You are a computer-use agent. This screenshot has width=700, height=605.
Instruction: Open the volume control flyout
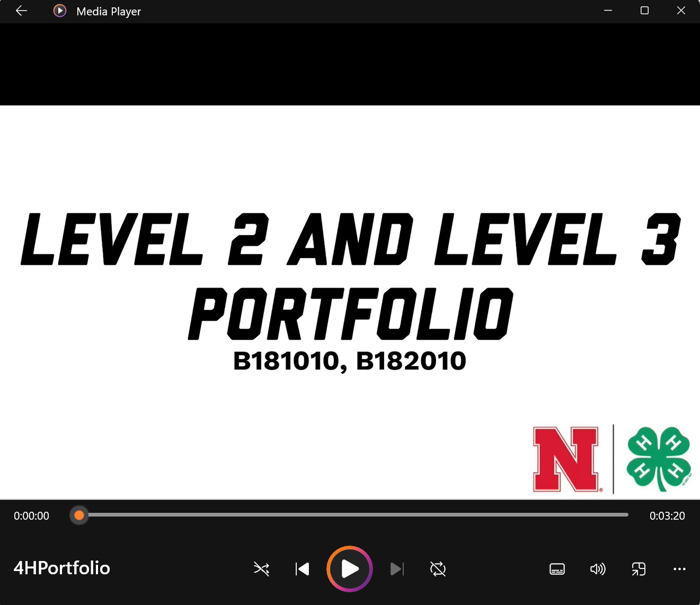coord(598,569)
